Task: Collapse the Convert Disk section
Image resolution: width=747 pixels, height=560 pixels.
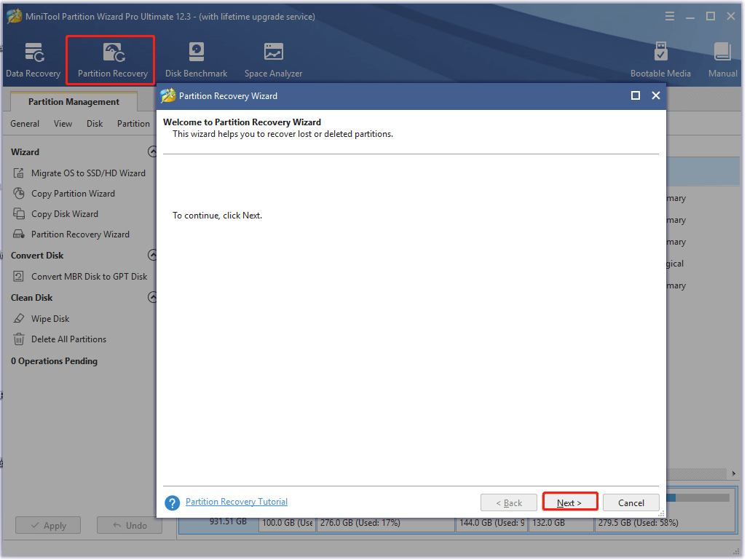Action: click(x=152, y=256)
